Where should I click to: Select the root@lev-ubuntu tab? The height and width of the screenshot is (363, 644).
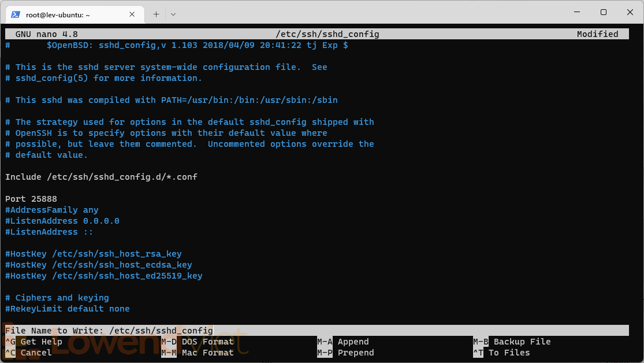(x=64, y=14)
